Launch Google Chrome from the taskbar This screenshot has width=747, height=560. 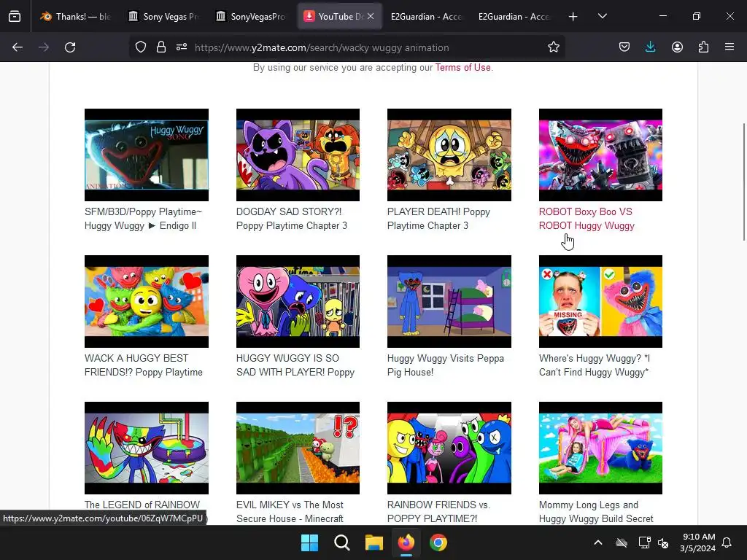pyautogui.click(x=438, y=542)
